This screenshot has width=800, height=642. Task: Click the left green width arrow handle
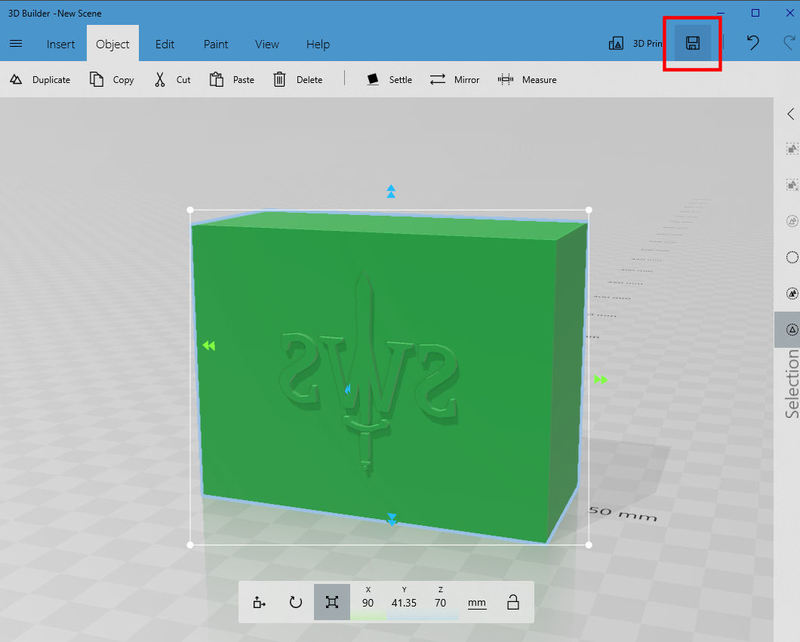pos(208,346)
